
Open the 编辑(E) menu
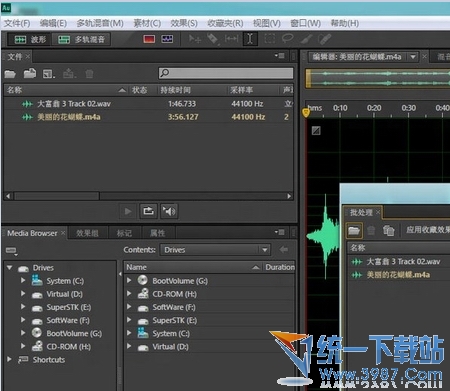click(53, 23)
